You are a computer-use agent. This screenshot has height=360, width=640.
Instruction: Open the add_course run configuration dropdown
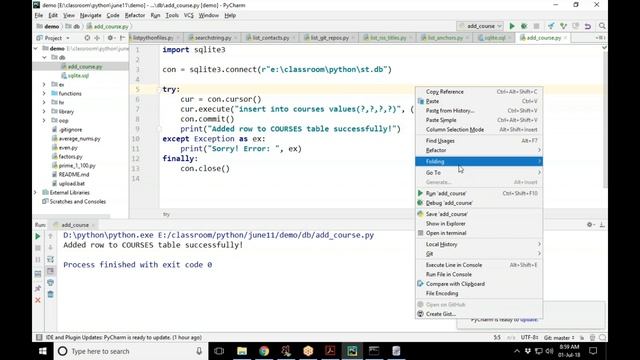[480, 26]
